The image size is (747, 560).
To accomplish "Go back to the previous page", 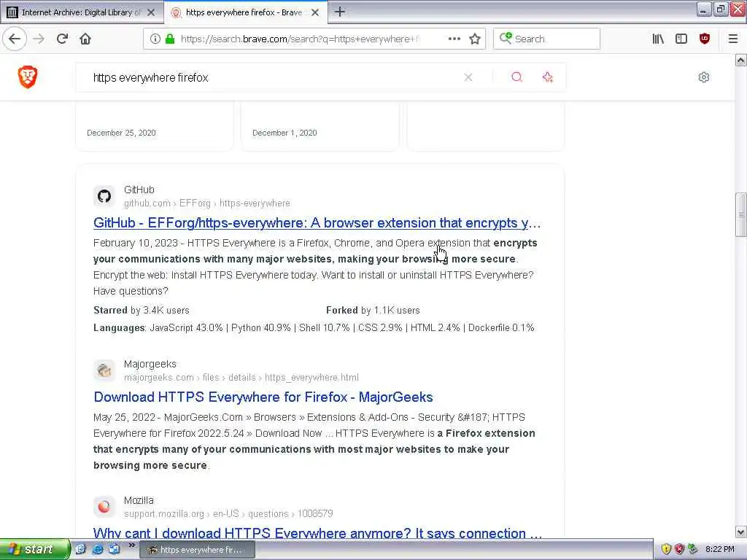I will [15, 39].
